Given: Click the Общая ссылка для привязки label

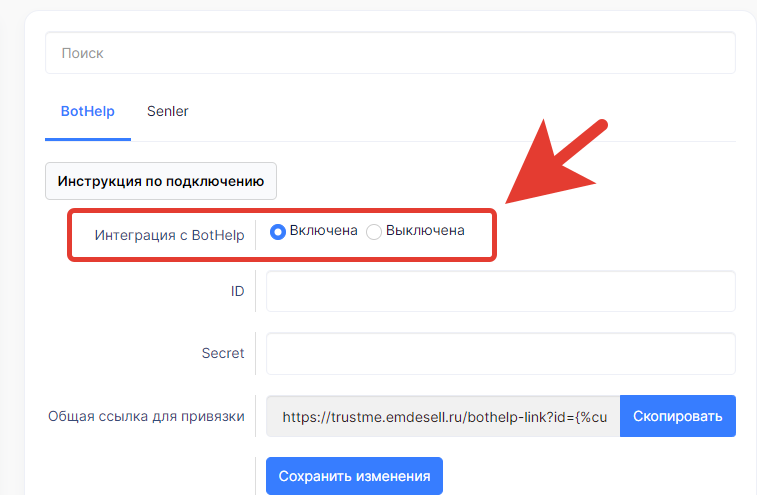Looking at the screenshot, I should point(146,416).
